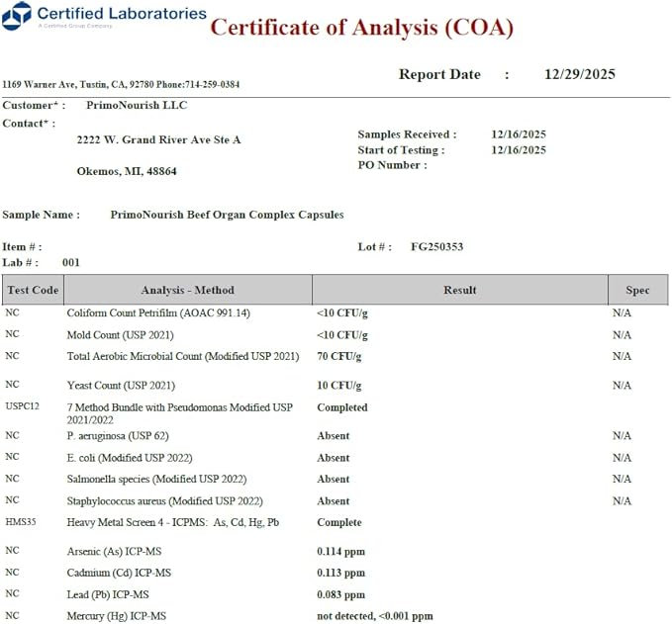The image size is (672, 624).
Task: Click the Okemos, MI, 48864 line
Action: (x=127, y=171)
